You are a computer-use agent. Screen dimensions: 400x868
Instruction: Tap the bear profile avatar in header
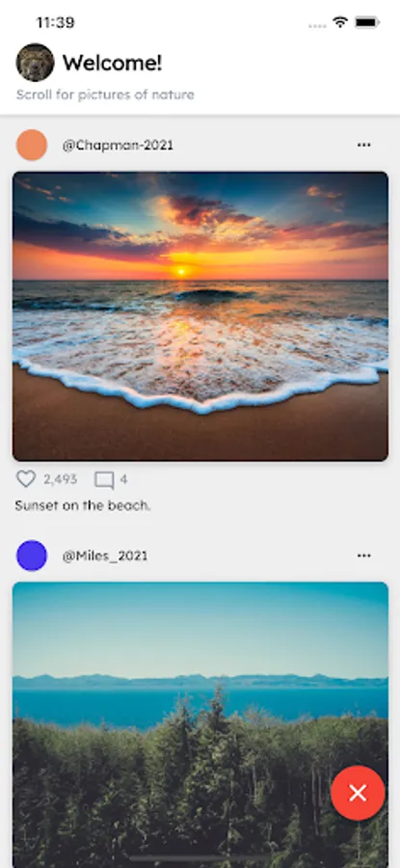(x=36, y=63)
